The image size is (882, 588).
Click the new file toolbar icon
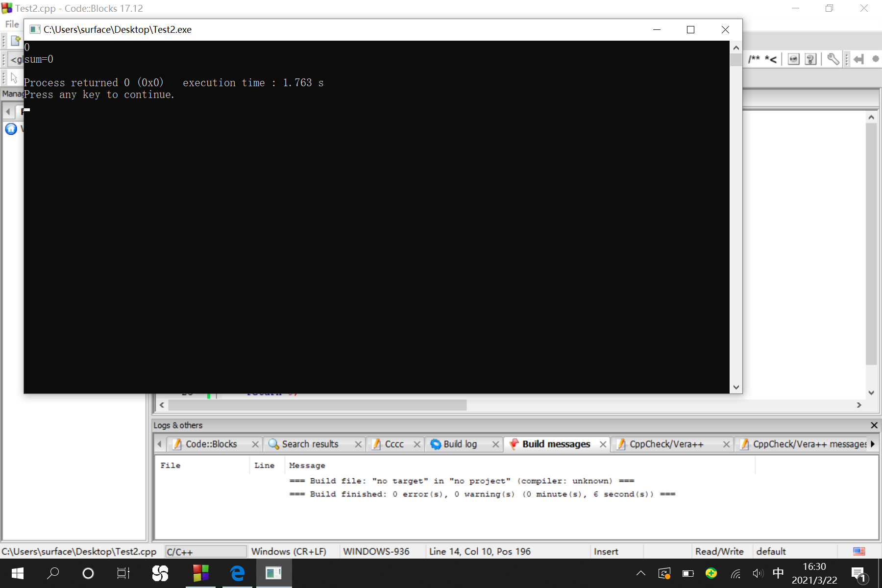(16, 40)
